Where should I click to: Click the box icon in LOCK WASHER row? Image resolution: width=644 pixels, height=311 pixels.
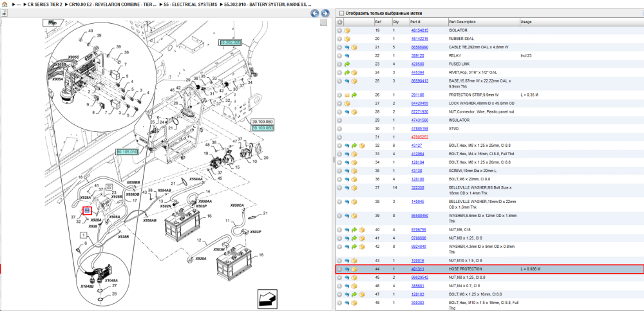pos(347,104)
